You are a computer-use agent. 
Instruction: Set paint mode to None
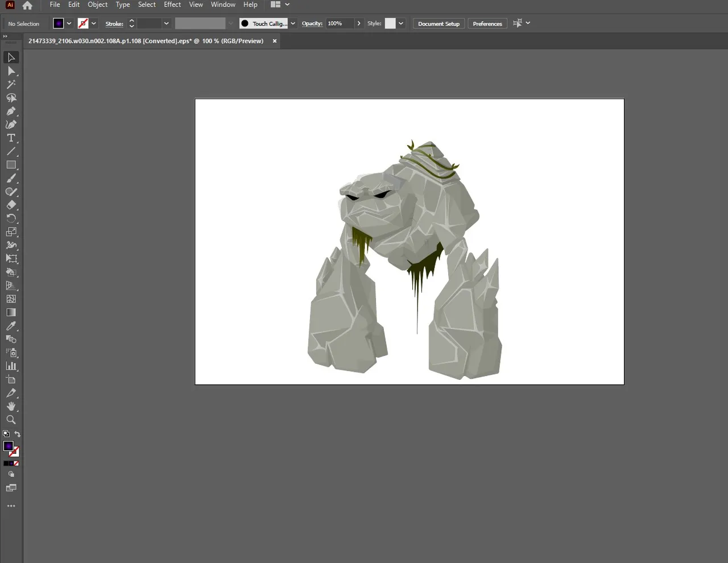click(16, 463)
